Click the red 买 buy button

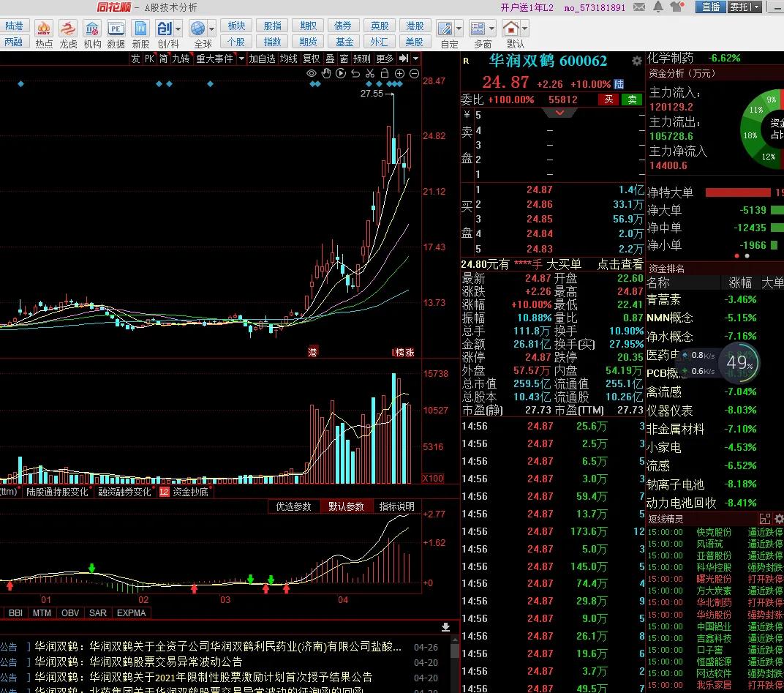pos(608,100)
